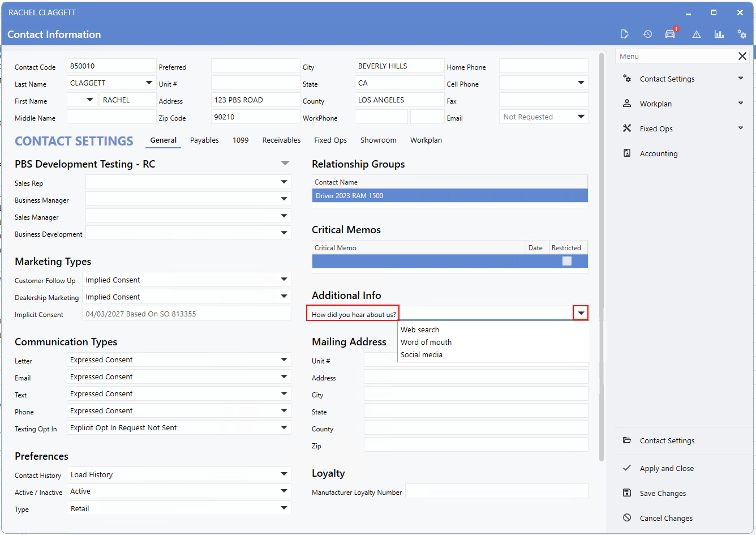756x535 pixels.
Task: Open the first name prefix dropdown
Action: [90, 100]
